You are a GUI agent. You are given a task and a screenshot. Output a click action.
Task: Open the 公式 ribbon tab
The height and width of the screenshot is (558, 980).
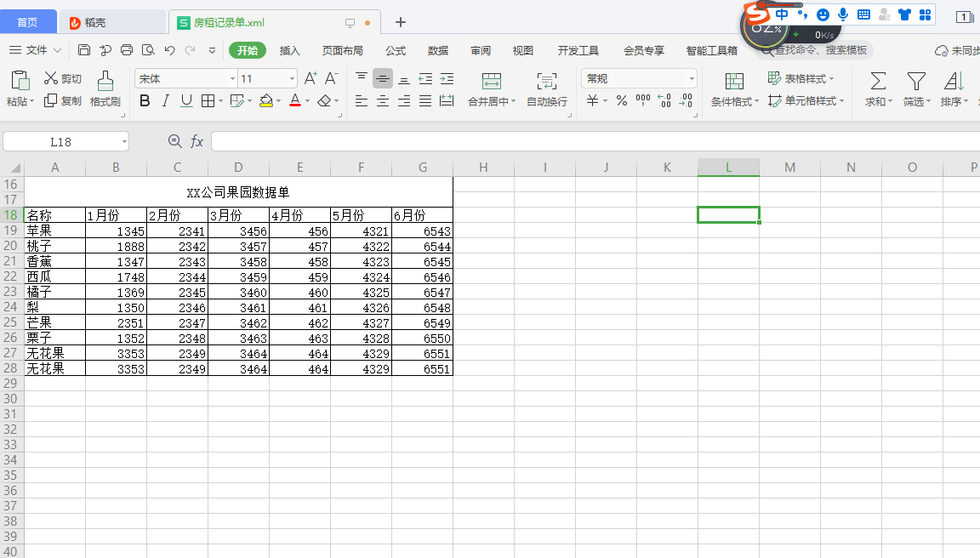pyautogui.click(x=395, y=51)
